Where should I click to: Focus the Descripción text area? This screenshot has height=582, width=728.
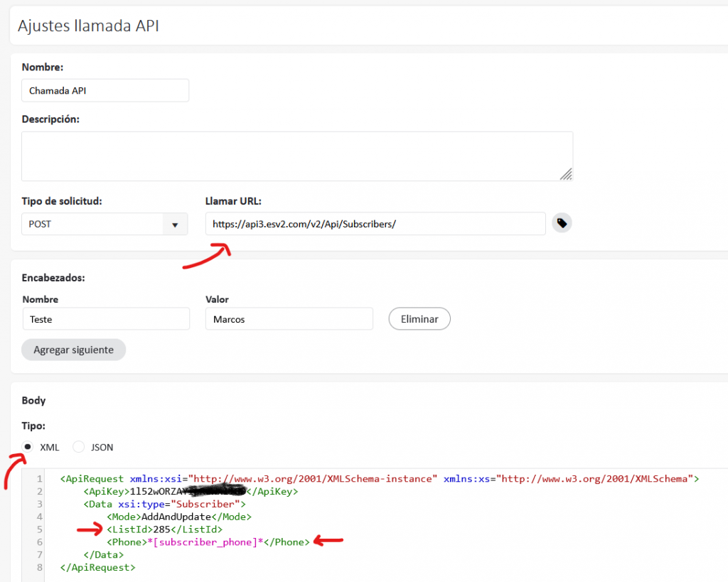tap(296, 156)
